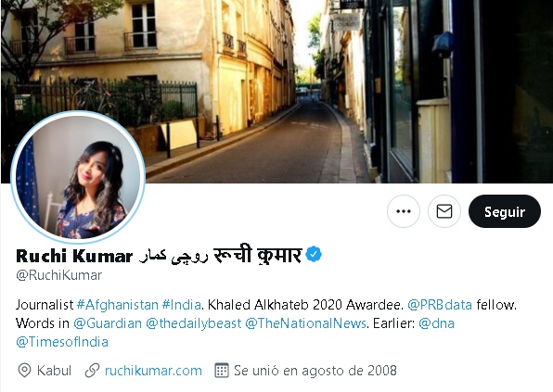Click the @RuchiKumar handle text
This screenshot has width=553, height=392.
(58, 275)
